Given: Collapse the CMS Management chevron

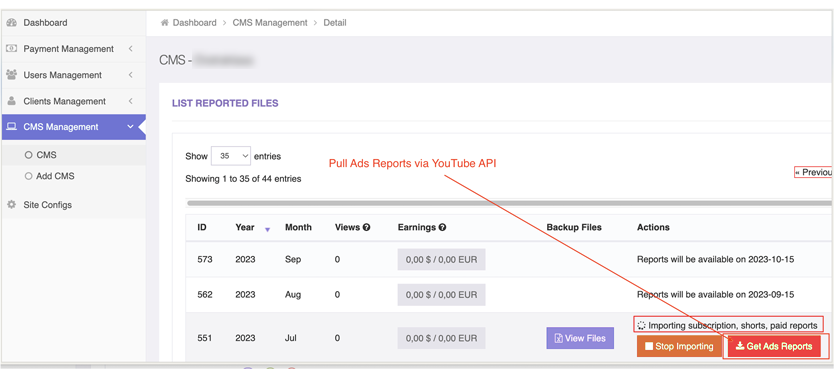Looking at the screenshot, I should 131,127.
